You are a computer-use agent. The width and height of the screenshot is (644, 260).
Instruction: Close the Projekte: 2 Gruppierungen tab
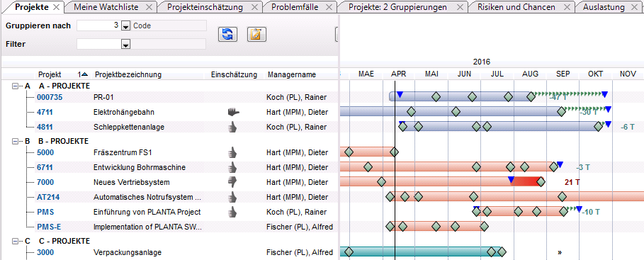460,7
